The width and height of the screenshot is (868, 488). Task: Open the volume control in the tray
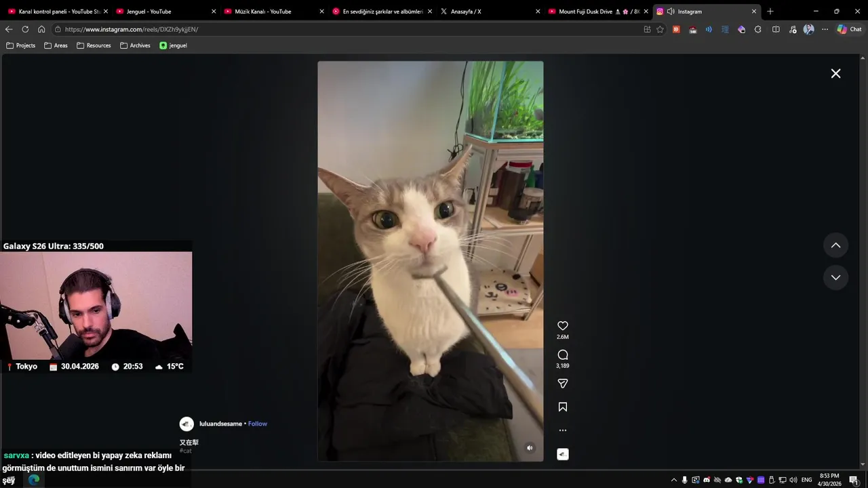tap(793, 480)
